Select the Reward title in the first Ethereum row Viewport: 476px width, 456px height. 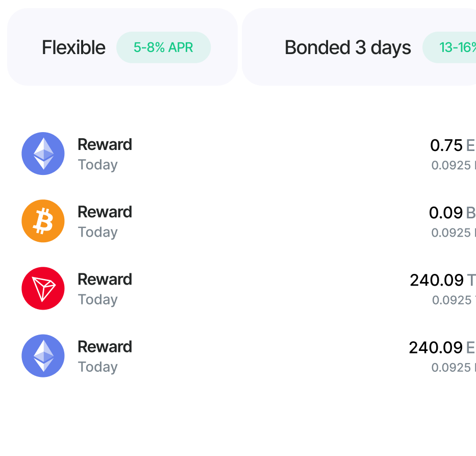105,145
